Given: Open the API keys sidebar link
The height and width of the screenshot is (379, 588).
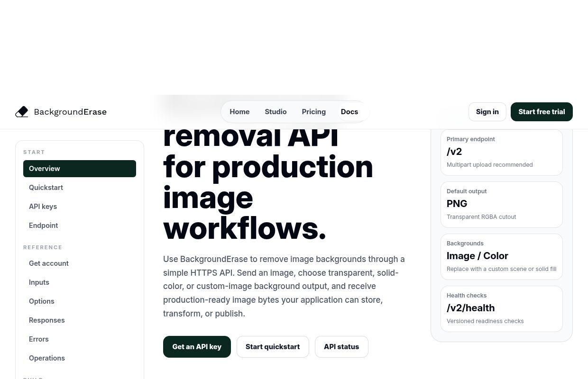Looking at the screenshot, I should [80, 207].
